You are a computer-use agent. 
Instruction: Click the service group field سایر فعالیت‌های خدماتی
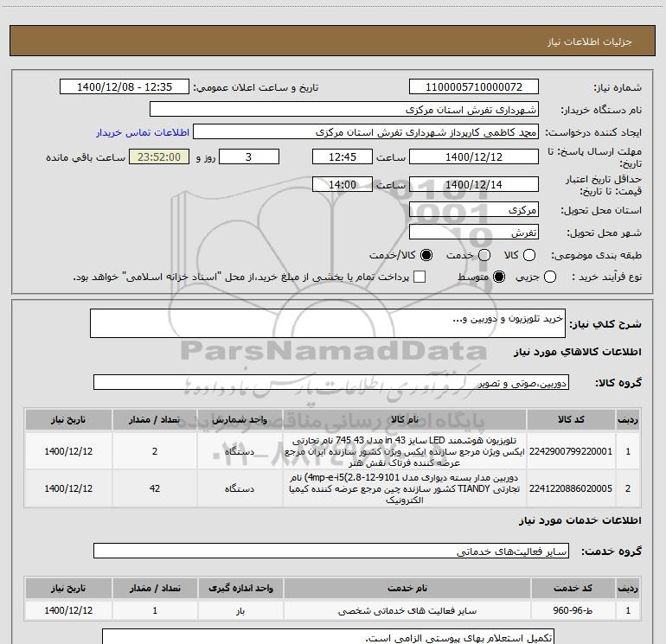pos(331,551)
